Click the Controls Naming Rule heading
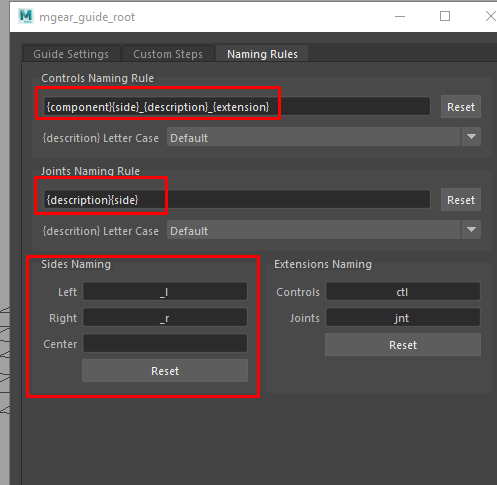Image resolution: width=497 pixels, height=485 pixels. (97, 78)
